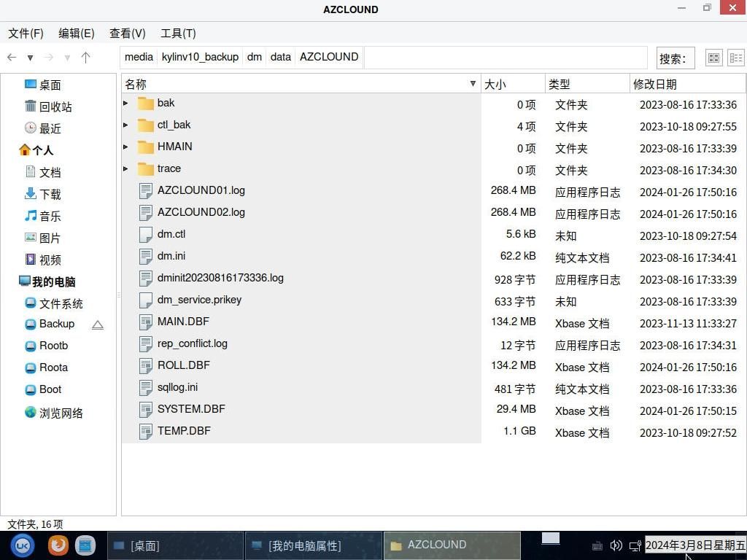Go back with the left arrow
747x560 pixels.
click(12, 57)
